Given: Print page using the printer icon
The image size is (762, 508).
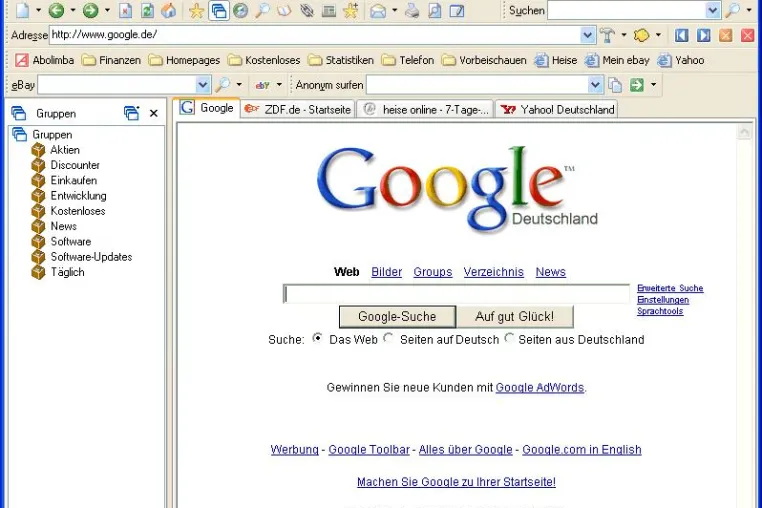Looking at the screenshot, I should [x=413, y=10].
